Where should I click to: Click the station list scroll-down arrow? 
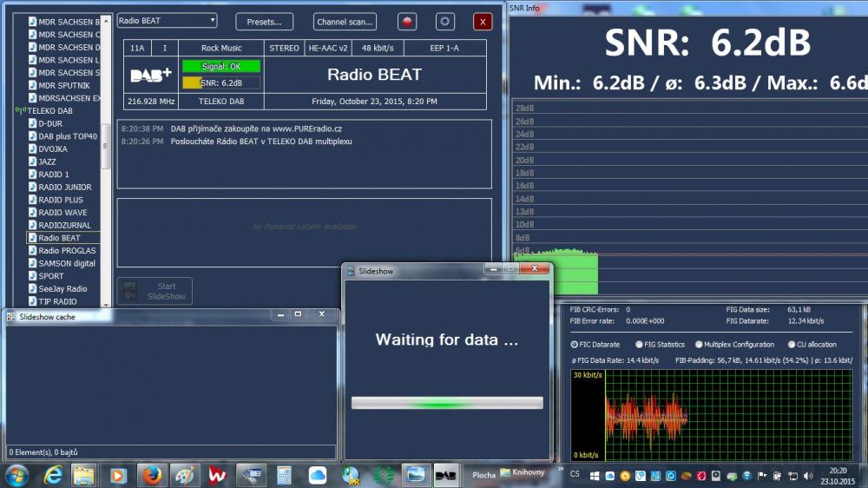106,304
